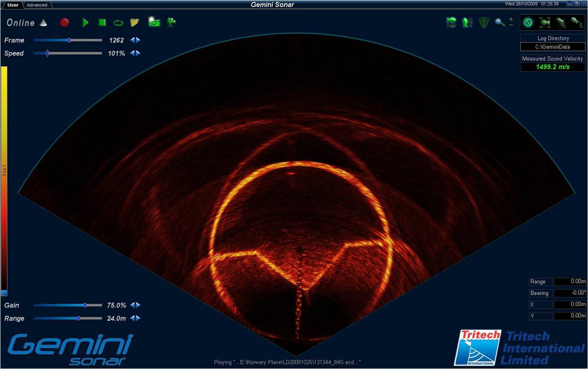Click the two fish side-by-side icon
The image size is (588, 369).
467,22
